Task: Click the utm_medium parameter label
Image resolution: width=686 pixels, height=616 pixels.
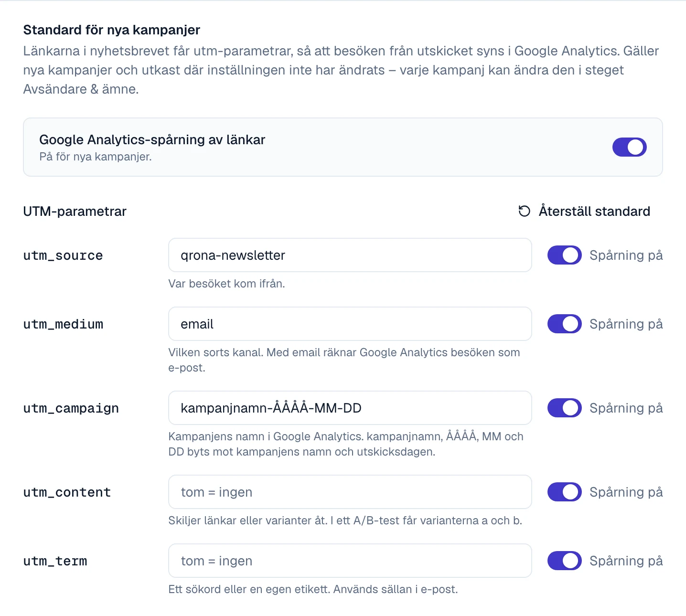Action: pyautogui.click(x=63, y=324)
